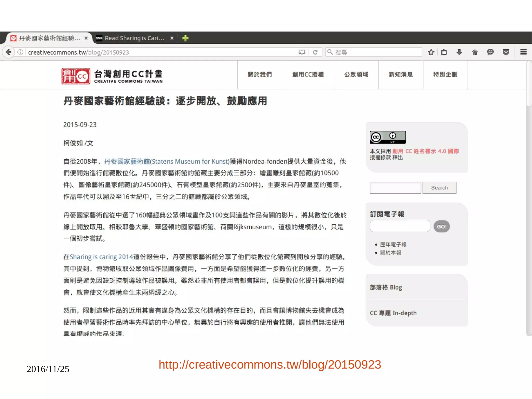Open 特別企劃 navigation menu

coord(445,75)
